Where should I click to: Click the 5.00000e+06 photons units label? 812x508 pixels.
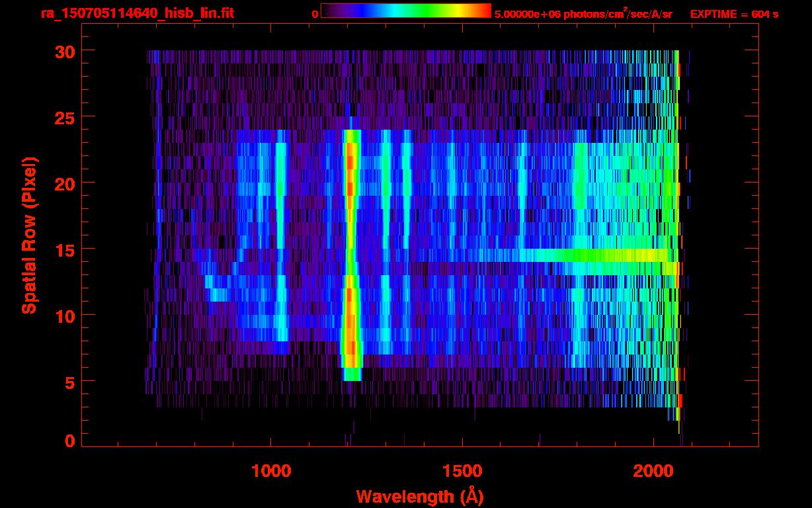point(583,14)
